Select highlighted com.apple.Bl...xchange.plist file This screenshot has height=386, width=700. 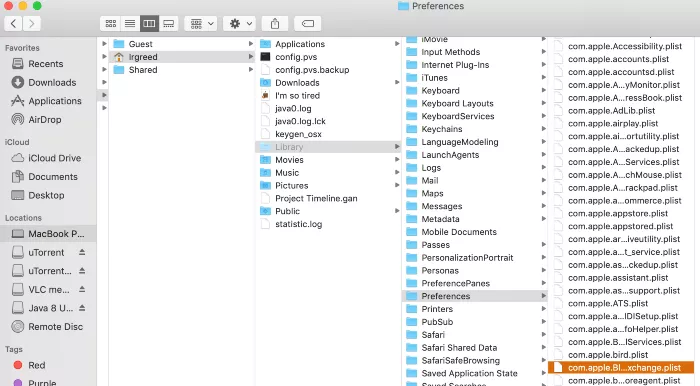point(622,368)
